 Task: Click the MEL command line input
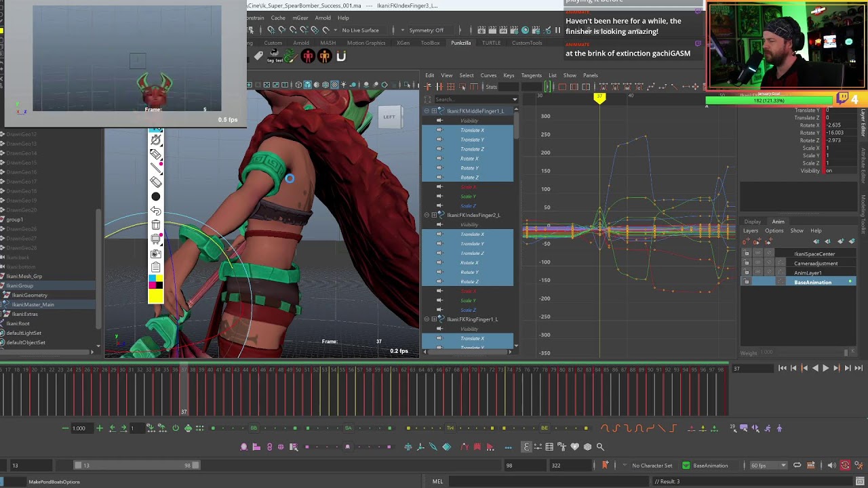point(549,482)
